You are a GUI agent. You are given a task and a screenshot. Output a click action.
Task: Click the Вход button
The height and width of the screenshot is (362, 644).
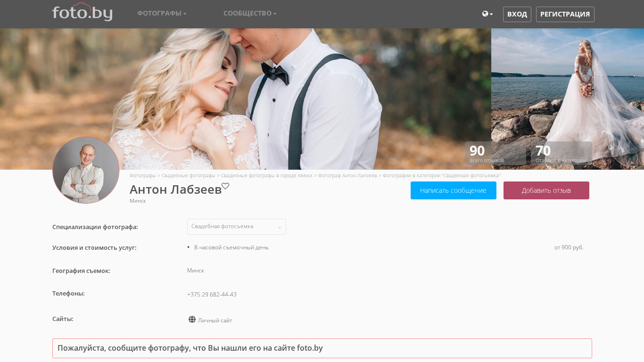coord(517,14)
